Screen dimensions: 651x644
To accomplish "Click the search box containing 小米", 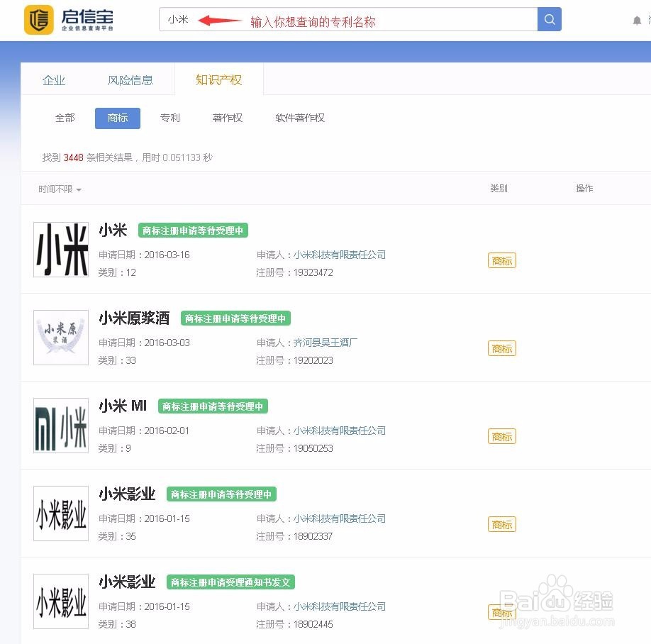I will 348,19.
